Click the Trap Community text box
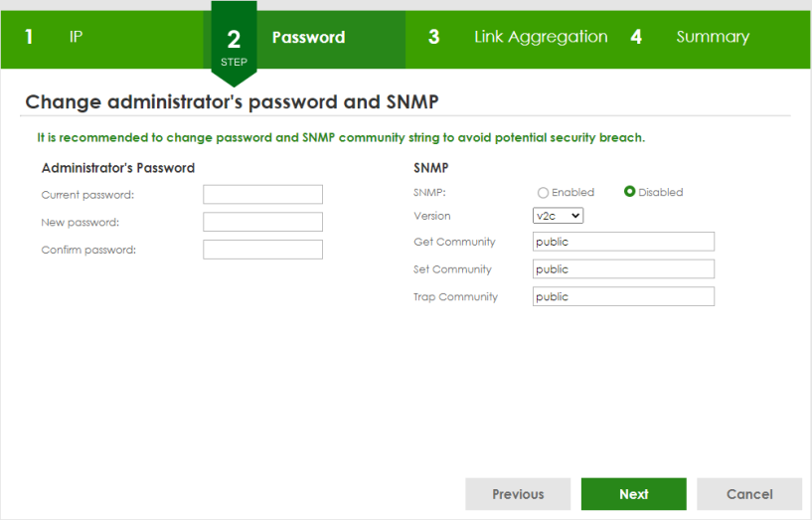Screen dimensions: 812x520 point(623,296)
